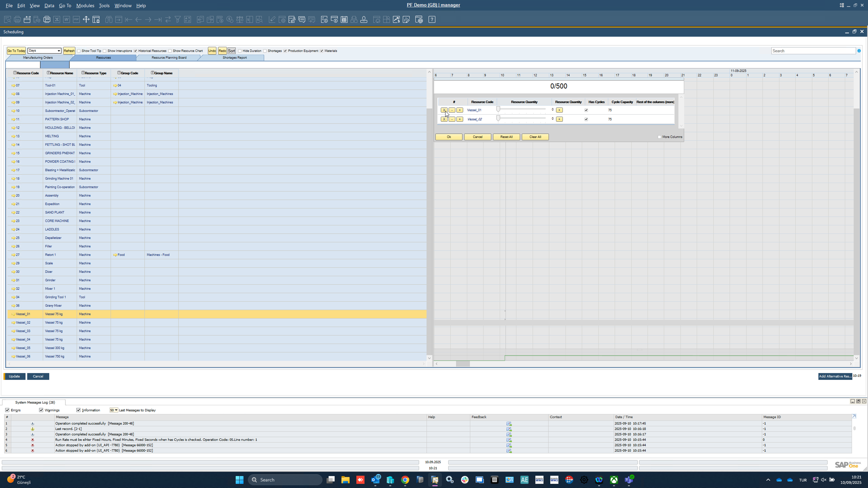Switch to the Resource Planning Board tab
Screen dimensions: 868x488
(x=169, y=58)
